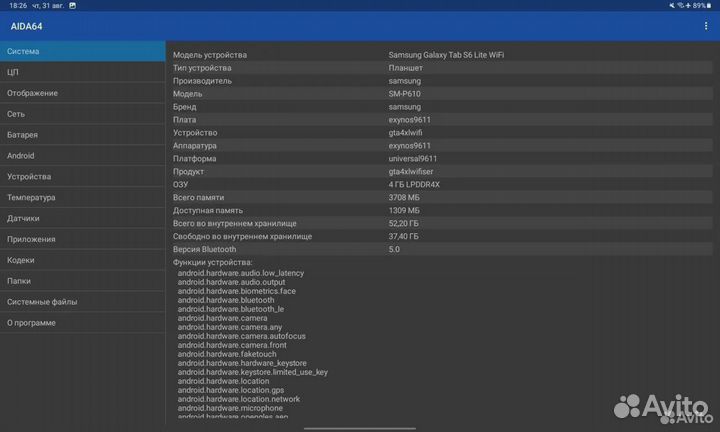The height and width of the screenshot is (432, 720).
Task: Tap the battery icon in status bar
Action: point(709,6)
